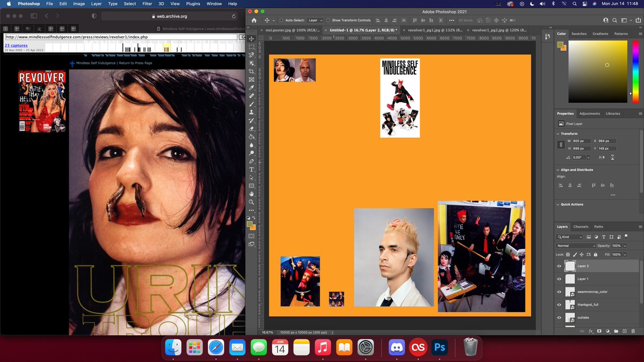Click inside the color picker field
The width and height of the screenshot is (644, 362).
pyautogui.click(x=598, y=72)
